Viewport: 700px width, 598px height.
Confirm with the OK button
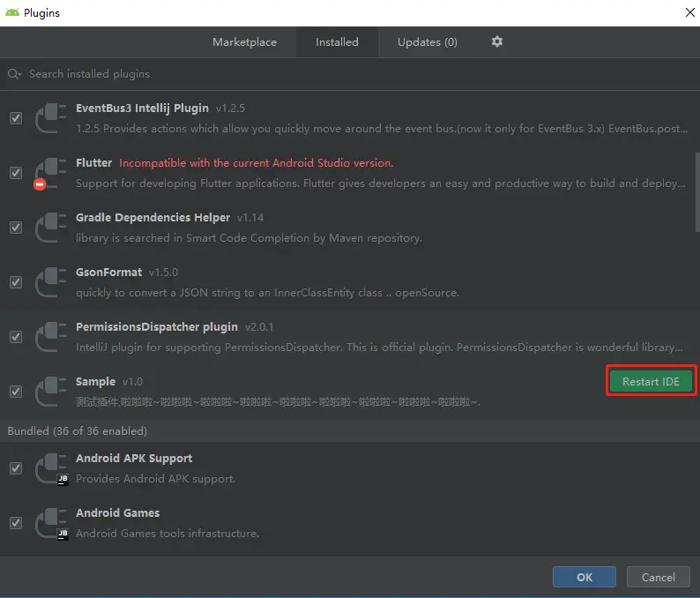pyautogui.click(x=585, y=577)
